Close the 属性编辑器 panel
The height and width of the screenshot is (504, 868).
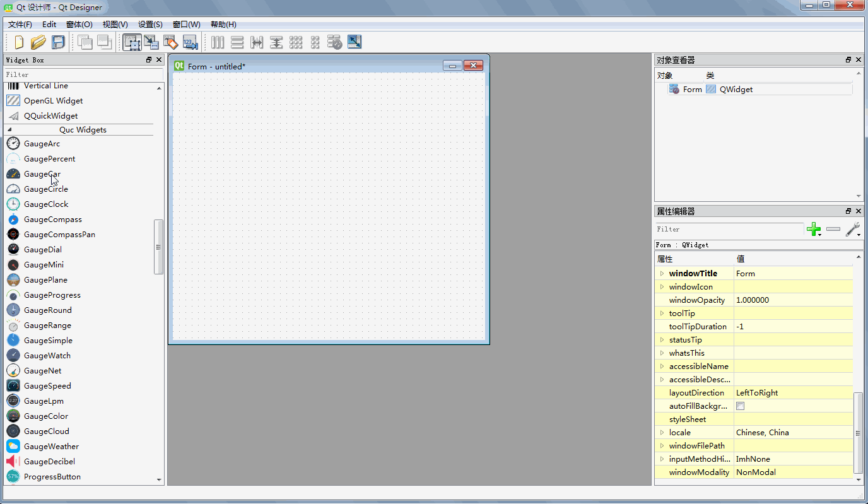point(858,211)
